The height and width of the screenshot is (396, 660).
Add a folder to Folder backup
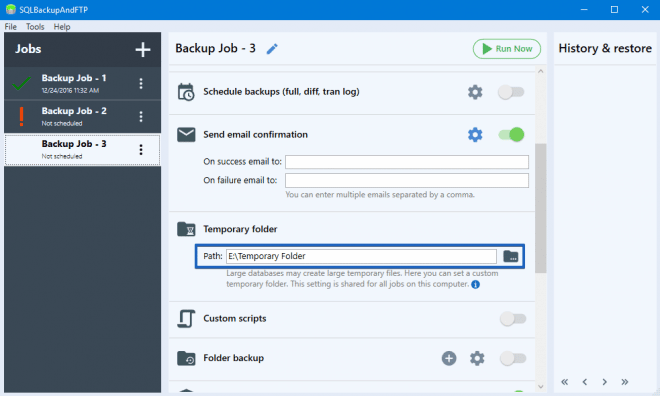[x=449, y=358]
